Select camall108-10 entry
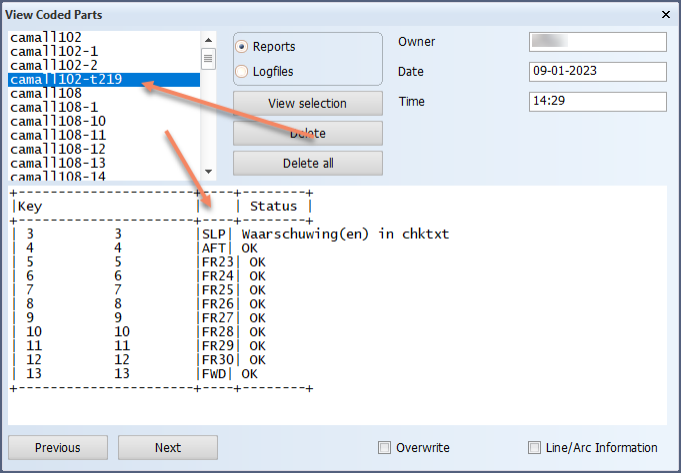This screenshot has width=681, height=473. point(56,121)
